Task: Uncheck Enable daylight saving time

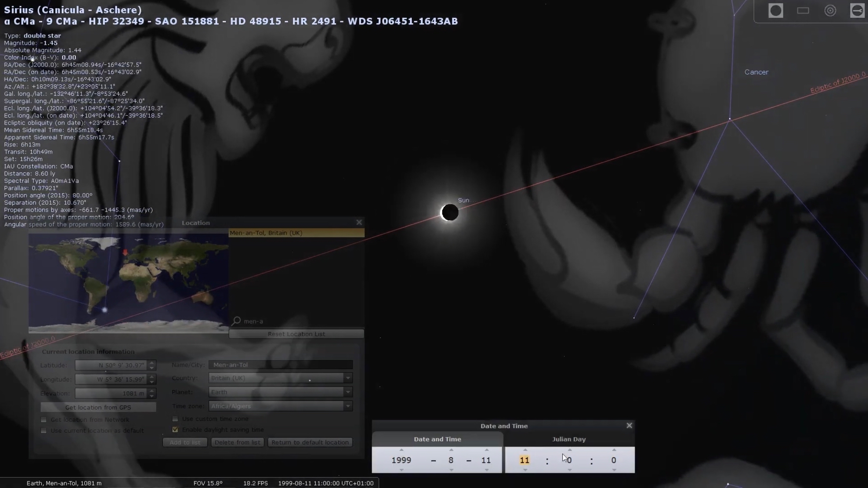Action: (x=175, y=430)
